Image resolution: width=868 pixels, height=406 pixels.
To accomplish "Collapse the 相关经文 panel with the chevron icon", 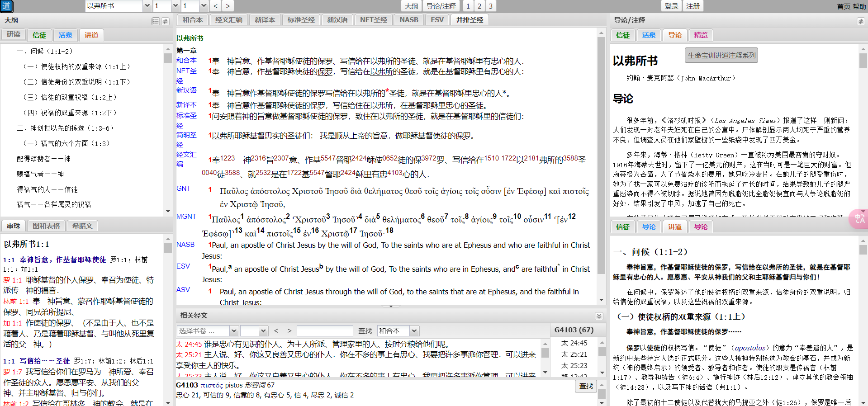I will coord(599,316).
